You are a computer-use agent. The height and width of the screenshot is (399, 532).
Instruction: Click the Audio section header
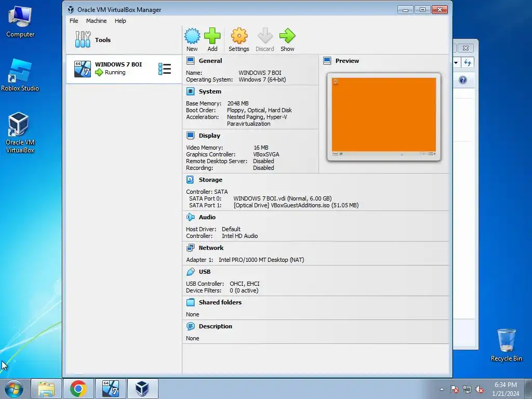point(207,217)
